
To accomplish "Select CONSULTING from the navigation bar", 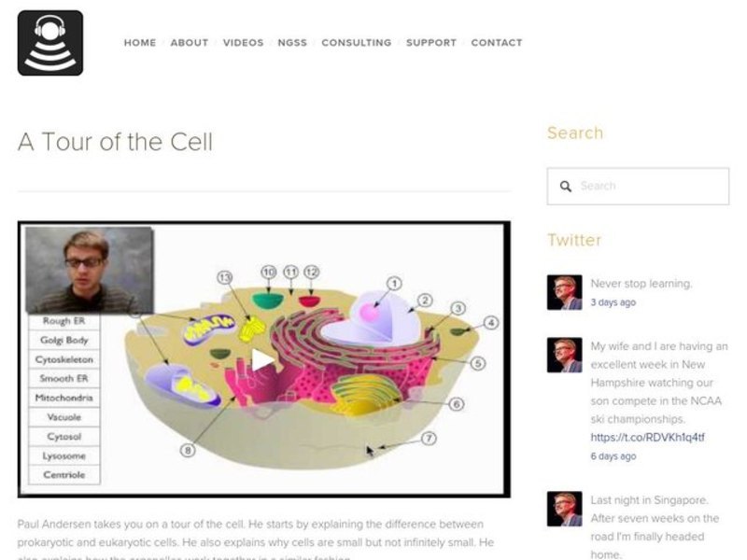I will 356,42.
